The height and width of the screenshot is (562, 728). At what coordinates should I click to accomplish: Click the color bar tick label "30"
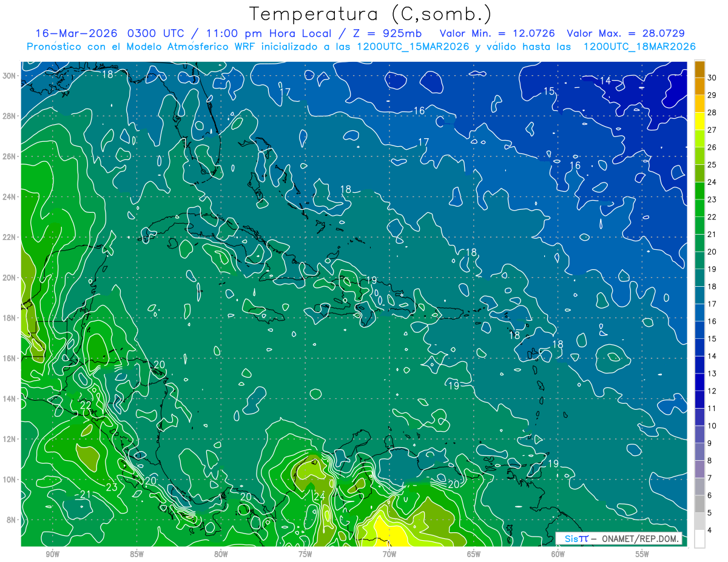click(712, 77)
